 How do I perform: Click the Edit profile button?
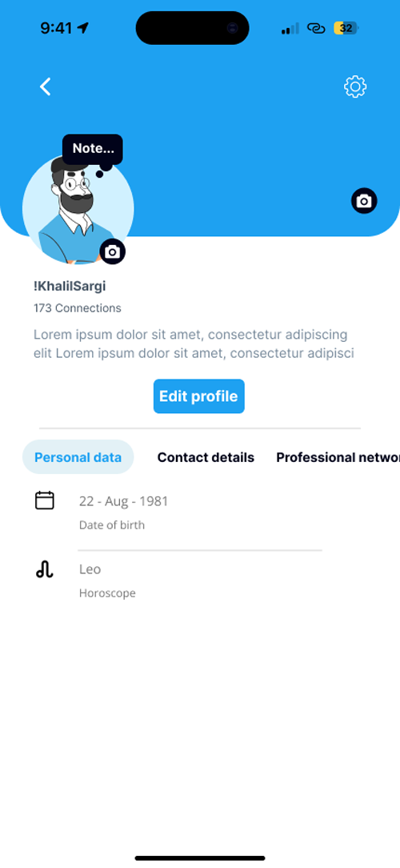pyautogui.click(x=198, y=396)
